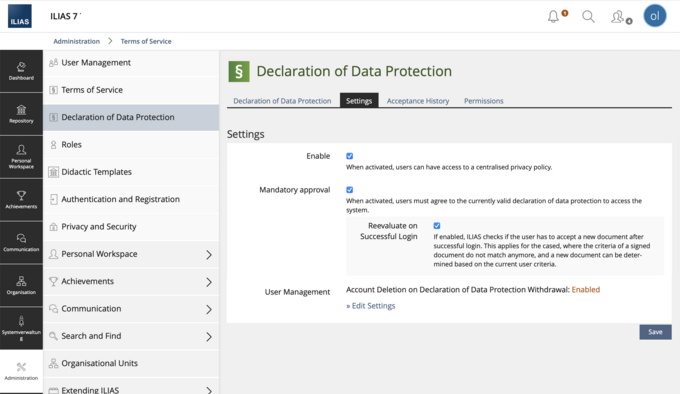The height and width of the screenshot is (394, 680).
Task: Open the who-is-online user icon
Action: [x=618, y=17]
